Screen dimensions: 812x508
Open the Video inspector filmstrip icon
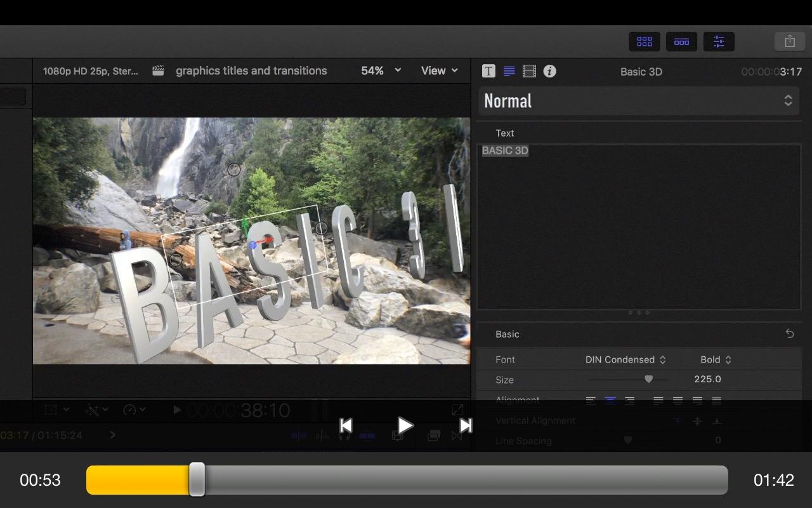[x=529, y=71]
